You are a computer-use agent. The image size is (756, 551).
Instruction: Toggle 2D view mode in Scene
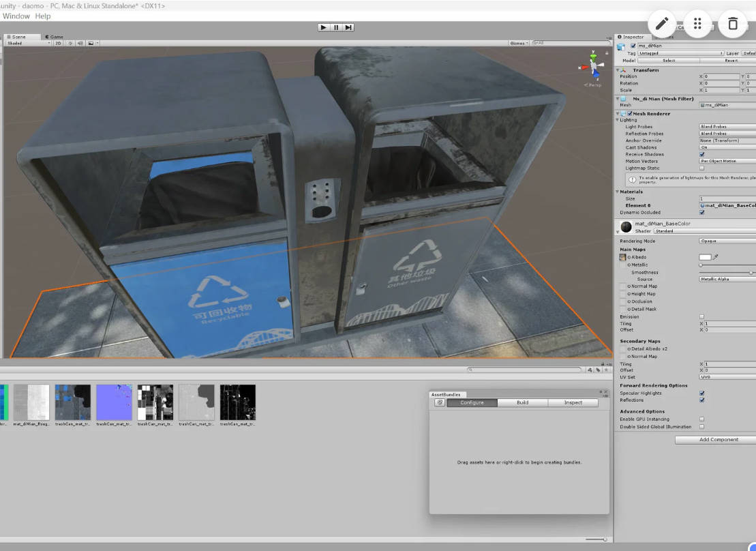coord(58,44)
